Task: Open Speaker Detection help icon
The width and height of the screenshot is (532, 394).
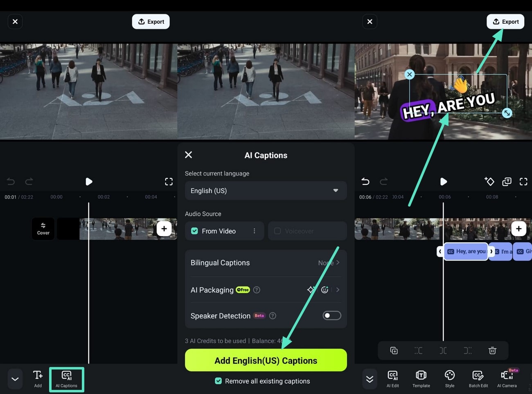Action: coord(273,315)
